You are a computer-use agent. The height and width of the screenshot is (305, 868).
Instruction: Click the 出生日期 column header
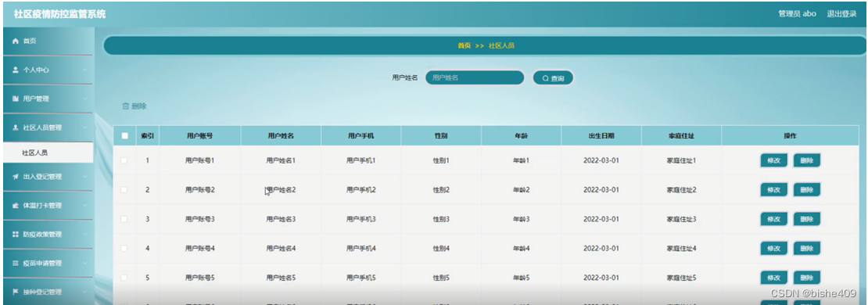click(601, 135)
